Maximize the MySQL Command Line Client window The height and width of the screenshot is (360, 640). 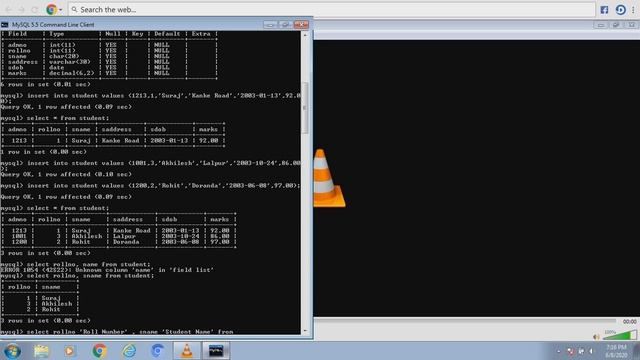[x=286, y=25]
